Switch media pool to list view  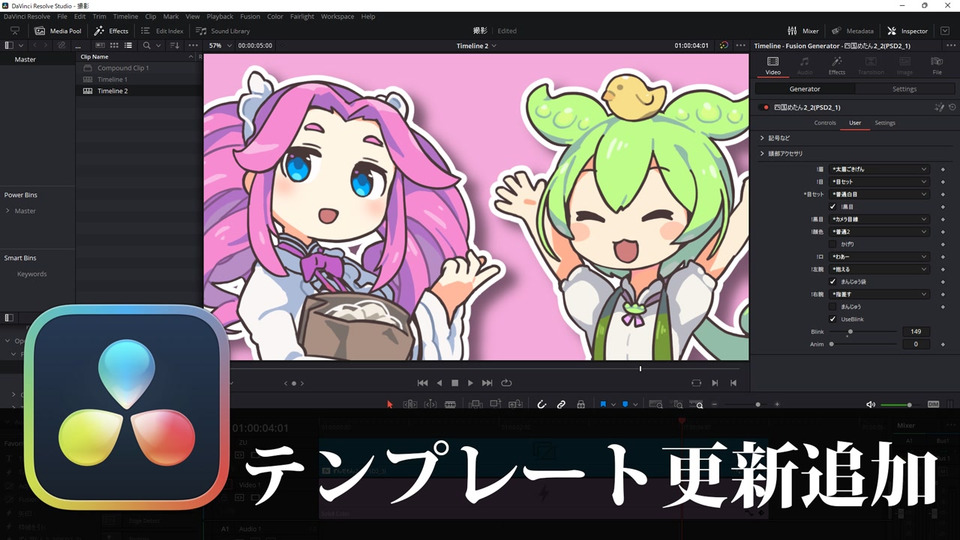[x=128, y=45]
